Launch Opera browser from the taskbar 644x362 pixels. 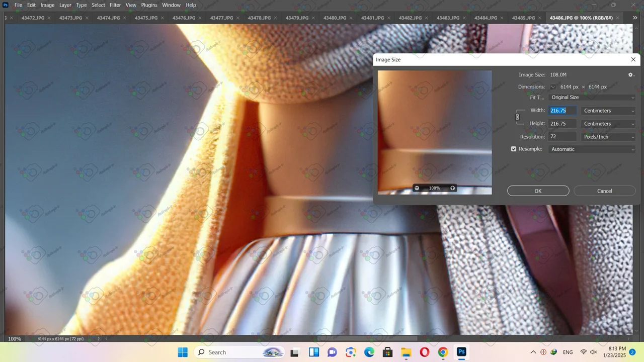click(424, 352)
